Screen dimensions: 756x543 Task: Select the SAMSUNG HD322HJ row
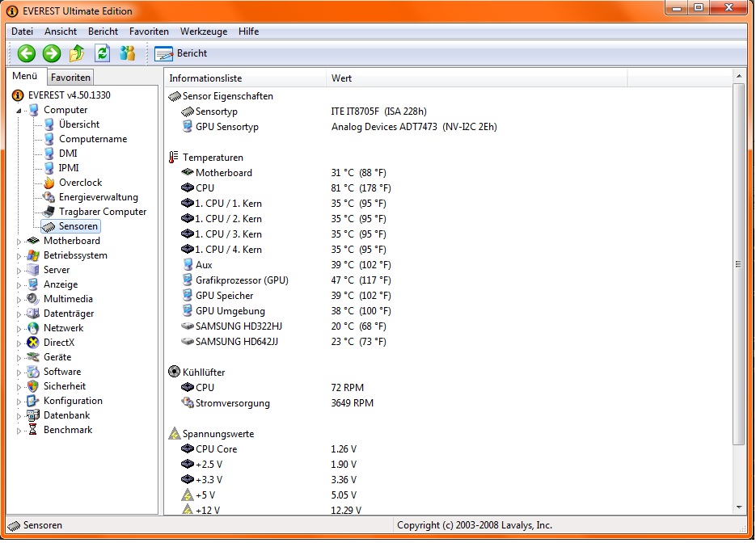284,326
